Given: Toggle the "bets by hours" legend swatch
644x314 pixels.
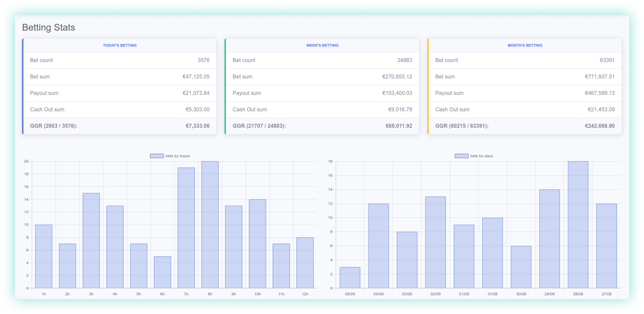Looking at the screenshot, I should click(156, 155).
